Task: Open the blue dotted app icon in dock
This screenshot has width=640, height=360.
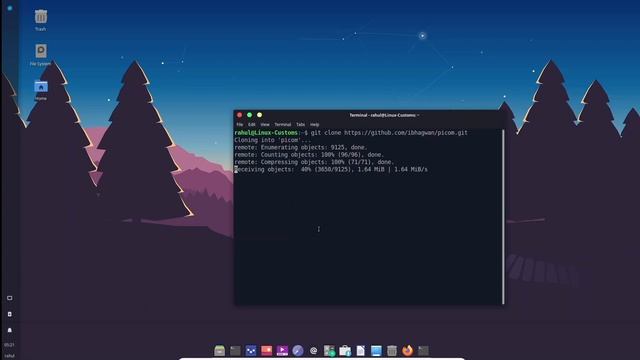Action: tap(251, 350)
